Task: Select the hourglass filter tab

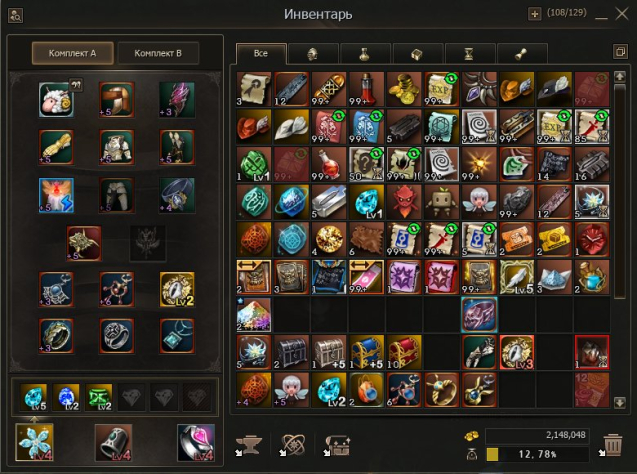Action: coord(469,54)
